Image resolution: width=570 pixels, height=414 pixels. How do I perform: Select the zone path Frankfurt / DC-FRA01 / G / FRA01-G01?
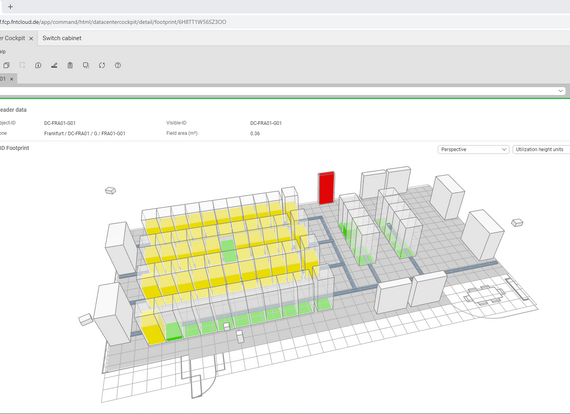pyautogui.click(x=85, y=133)
